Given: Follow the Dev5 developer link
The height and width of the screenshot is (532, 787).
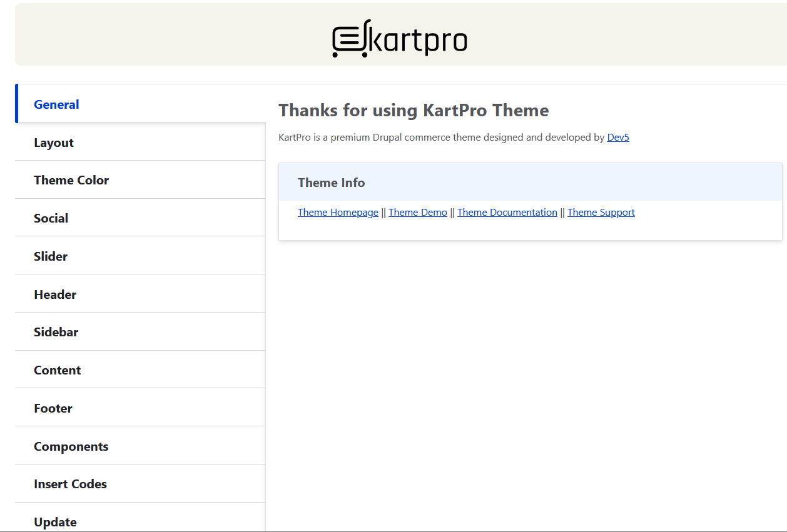Looking at the screenshot, I should click(x=618, y=138).
